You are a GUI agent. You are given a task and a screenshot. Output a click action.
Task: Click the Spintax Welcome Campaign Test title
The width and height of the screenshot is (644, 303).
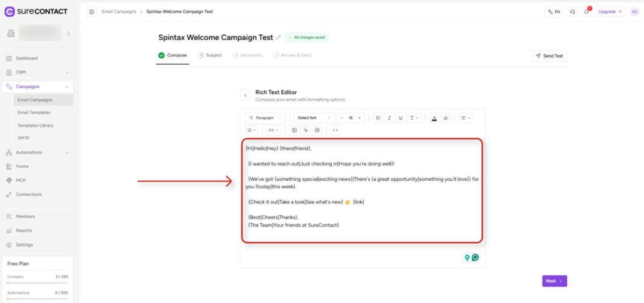tap(216, 38)
